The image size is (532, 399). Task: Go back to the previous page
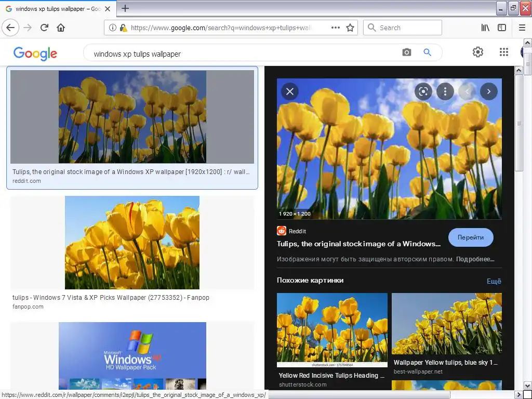point(10,28)
